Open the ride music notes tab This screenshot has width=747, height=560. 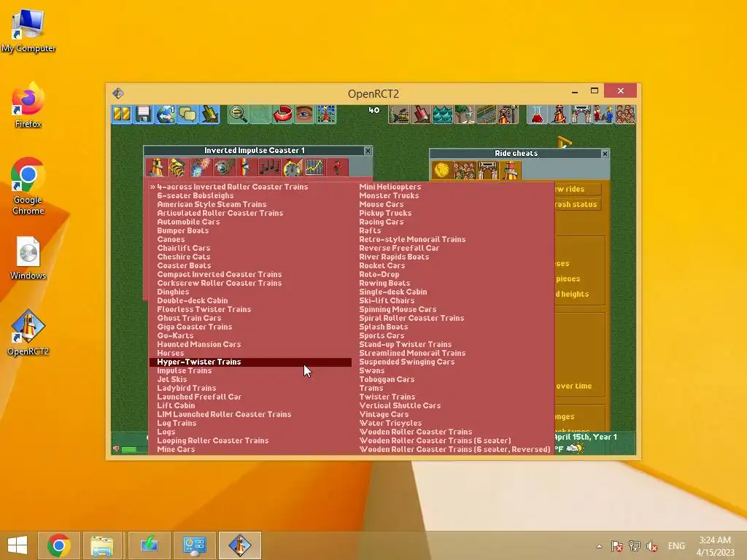click(x=269, y=168)
